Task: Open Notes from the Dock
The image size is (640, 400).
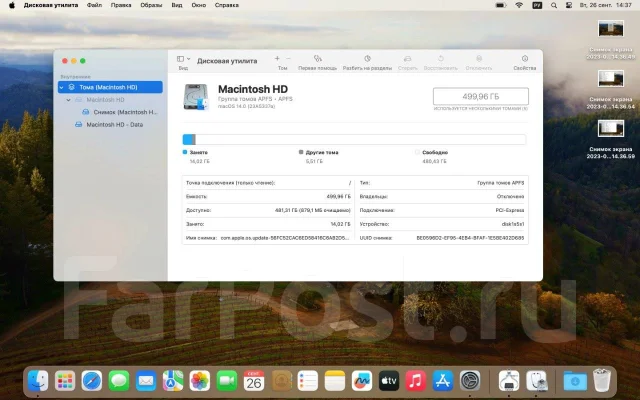Action: click(335, 380)
